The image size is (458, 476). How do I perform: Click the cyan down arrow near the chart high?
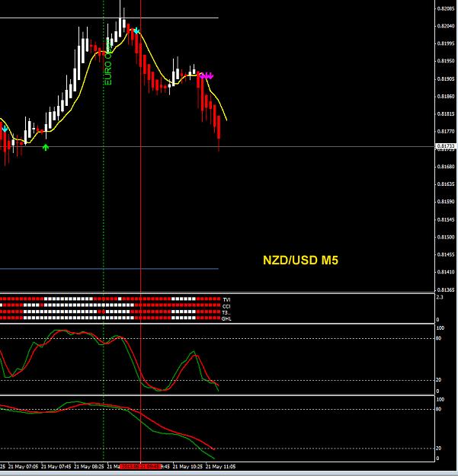tap(136, 30)
